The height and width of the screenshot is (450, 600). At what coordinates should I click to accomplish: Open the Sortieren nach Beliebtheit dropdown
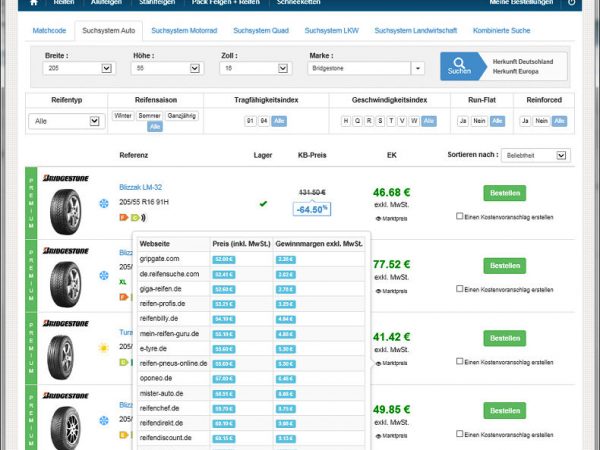tap(536, 155)
